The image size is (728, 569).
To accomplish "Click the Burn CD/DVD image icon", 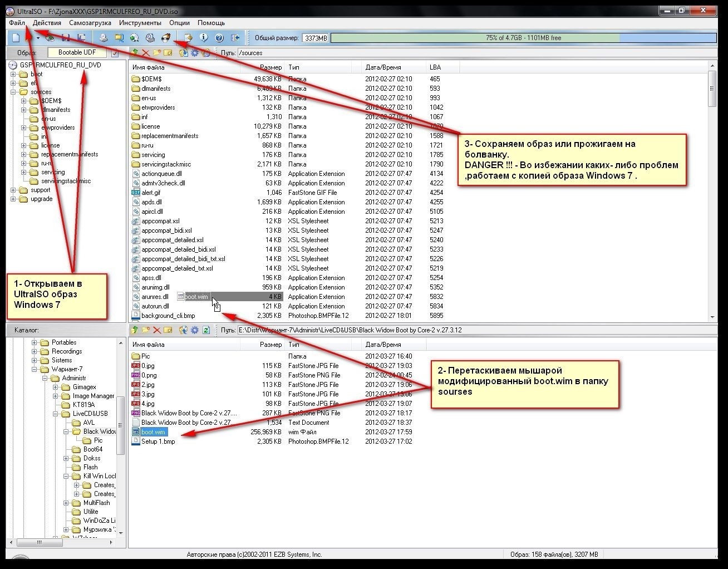I will (165, 37).
